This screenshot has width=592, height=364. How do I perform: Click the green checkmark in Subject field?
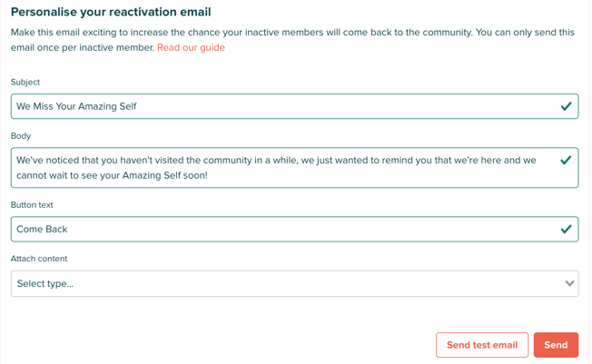click(x=566, y=106)
